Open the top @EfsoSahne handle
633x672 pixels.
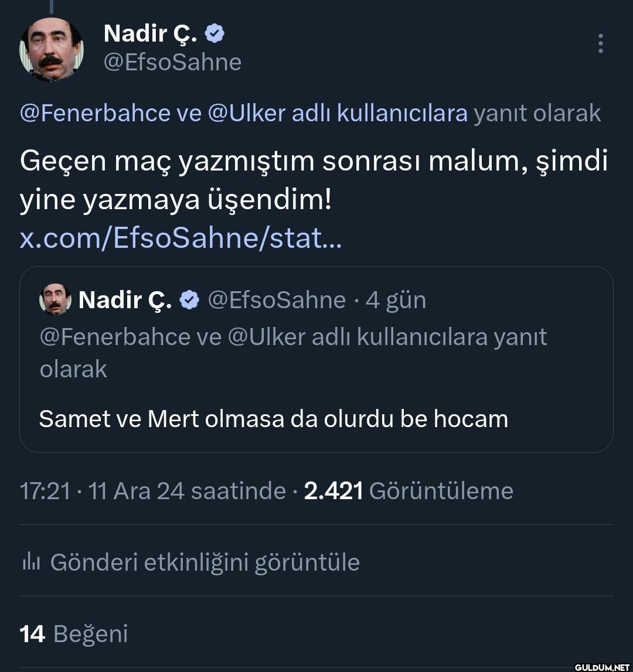(172, 62)
